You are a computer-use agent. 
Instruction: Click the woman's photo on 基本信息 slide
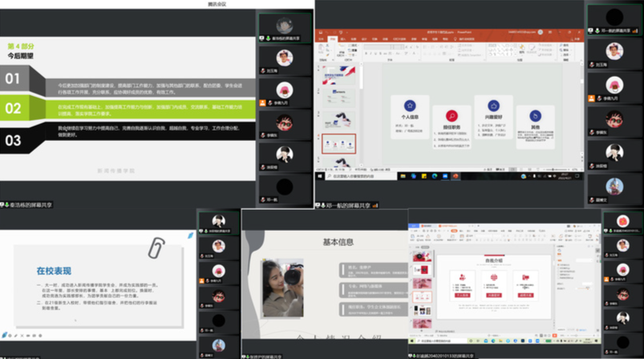[x=282, y=286]
